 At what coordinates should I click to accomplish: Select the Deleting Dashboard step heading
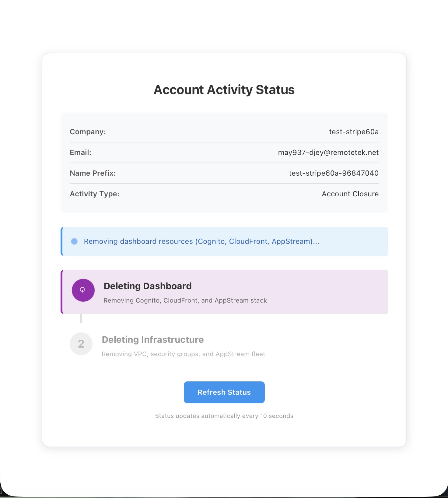pyautogui.click(x=148, y=286)
